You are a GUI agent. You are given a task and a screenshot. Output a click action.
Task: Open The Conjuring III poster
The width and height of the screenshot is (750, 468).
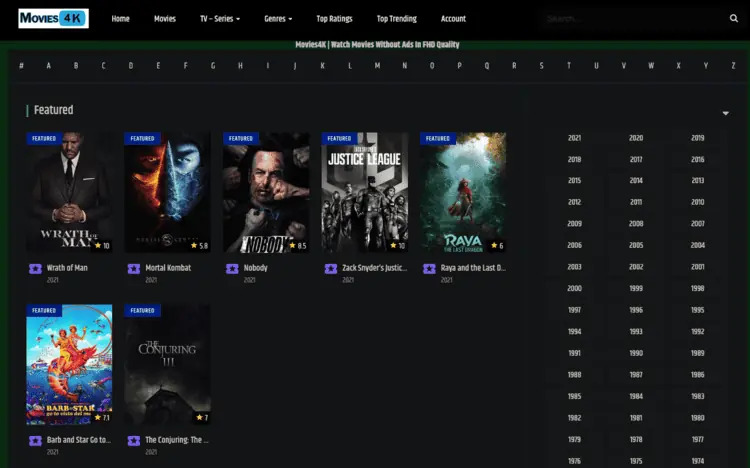167,365
